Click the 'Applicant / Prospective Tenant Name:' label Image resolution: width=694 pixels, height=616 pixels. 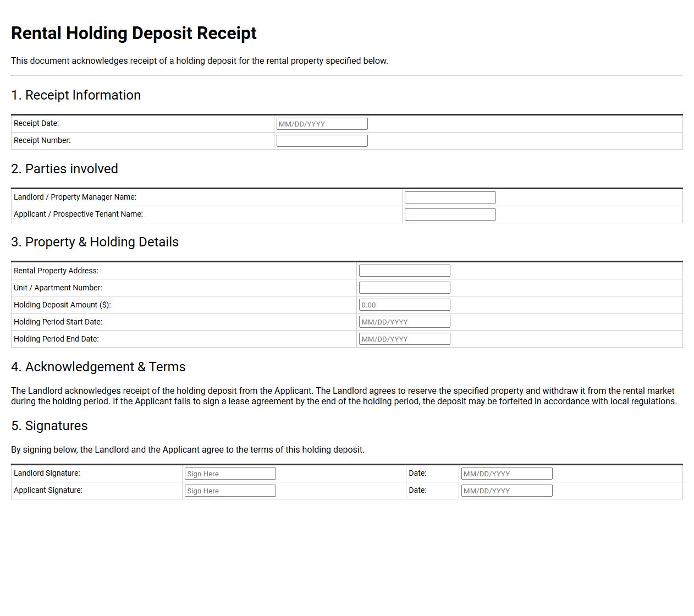pos(78,214)
